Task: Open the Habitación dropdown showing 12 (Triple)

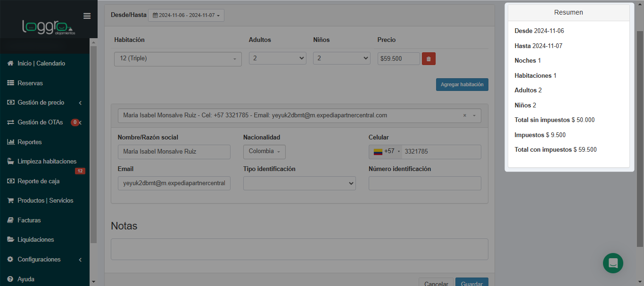Action: click(178, 59)
